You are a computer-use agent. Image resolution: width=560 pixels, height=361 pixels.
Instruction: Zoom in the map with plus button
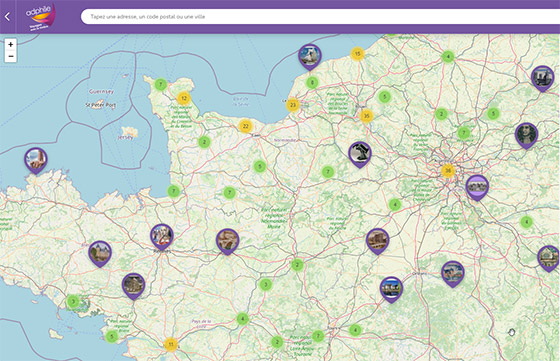pos(11,45)
